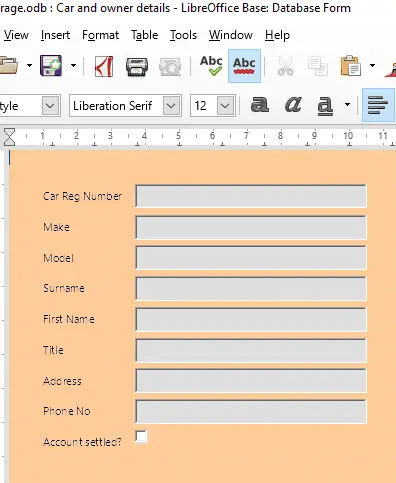Click the Save document icon

point(51,66)
